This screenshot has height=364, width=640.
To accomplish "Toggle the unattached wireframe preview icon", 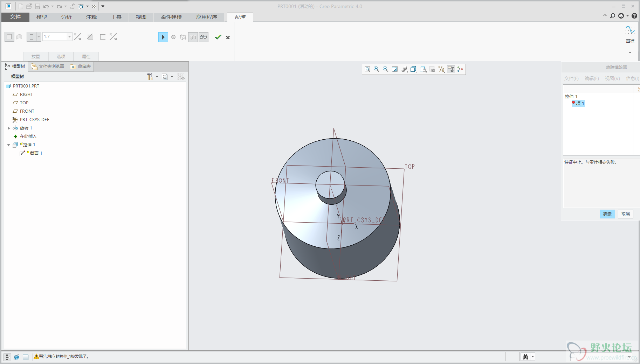I will 183,37.
